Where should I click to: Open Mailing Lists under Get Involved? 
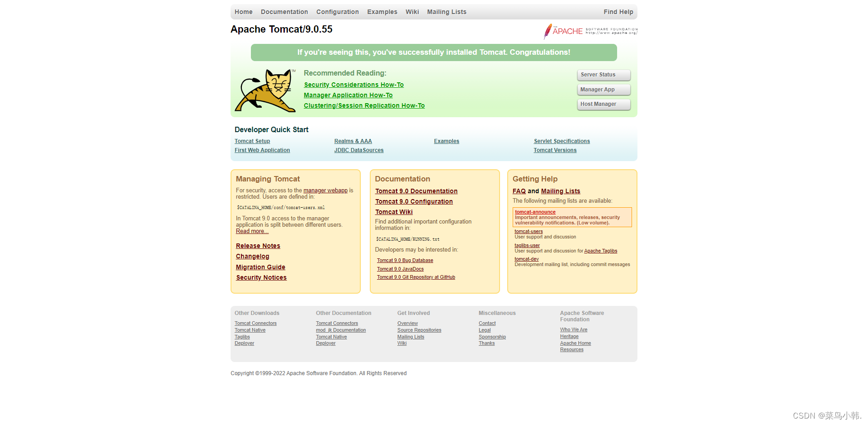point(410,337)
